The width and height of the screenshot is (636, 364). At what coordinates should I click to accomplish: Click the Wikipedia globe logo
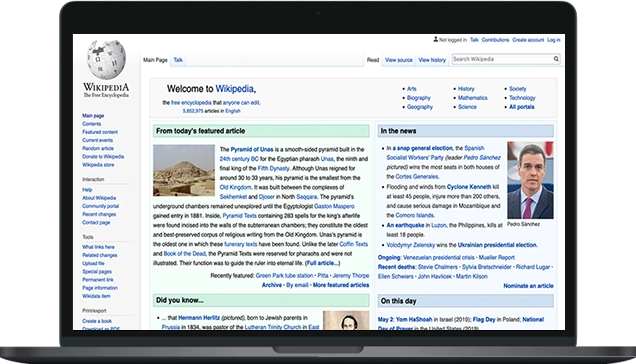click(x=106, y=59)
